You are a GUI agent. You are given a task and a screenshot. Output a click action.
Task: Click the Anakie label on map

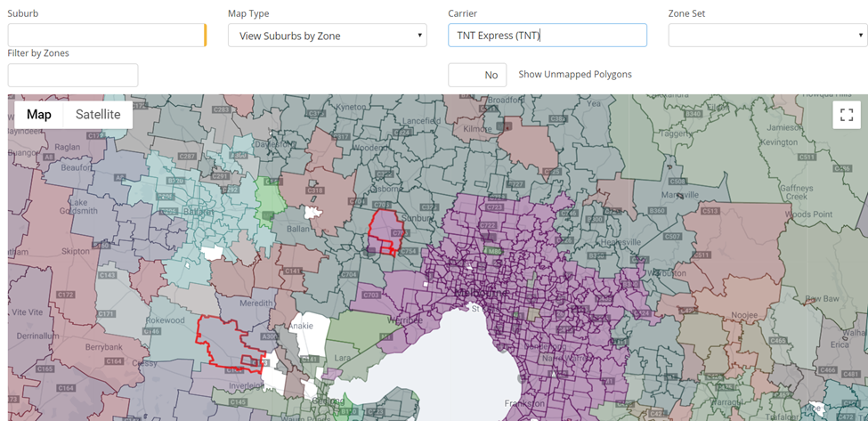[301, 326]
